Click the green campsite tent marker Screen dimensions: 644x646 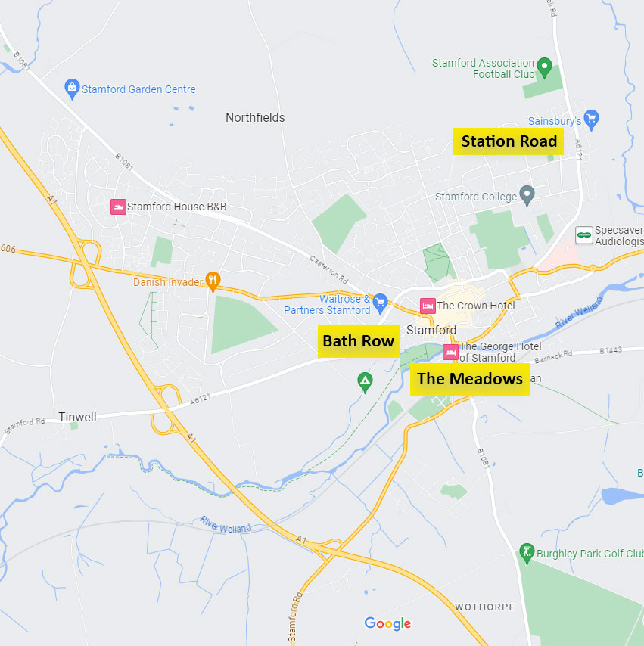point(365,382)
